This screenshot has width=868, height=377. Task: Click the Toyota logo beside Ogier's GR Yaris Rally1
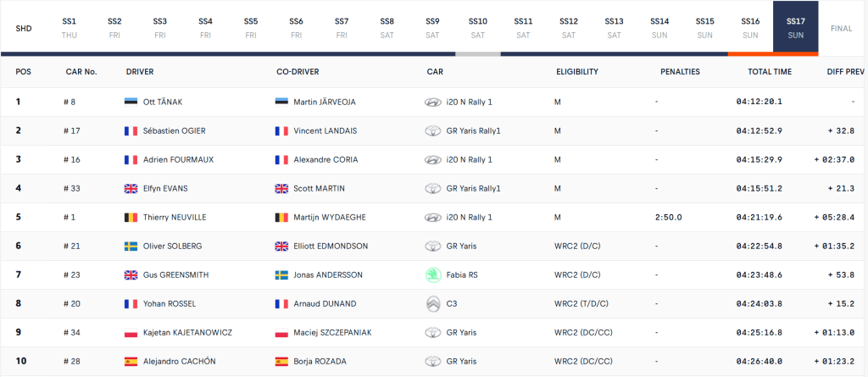click(432, 130)
